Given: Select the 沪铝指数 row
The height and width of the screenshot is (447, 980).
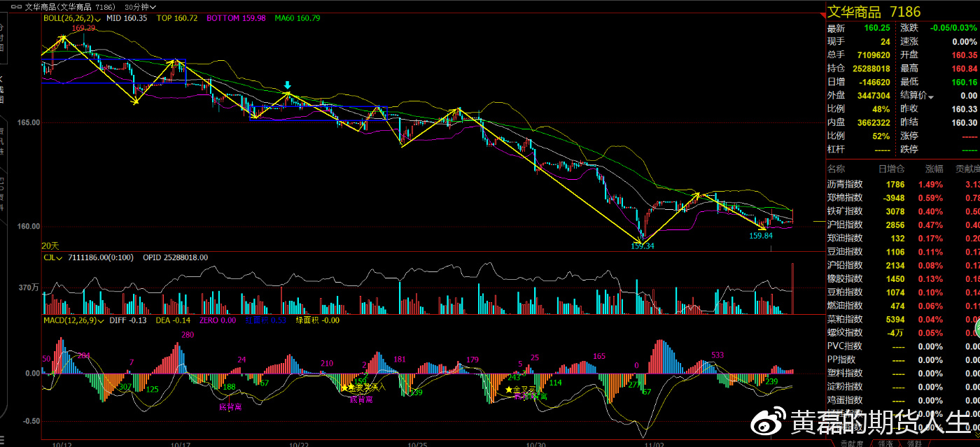Looking at the screenshot, I should click(x=903, y=225).
